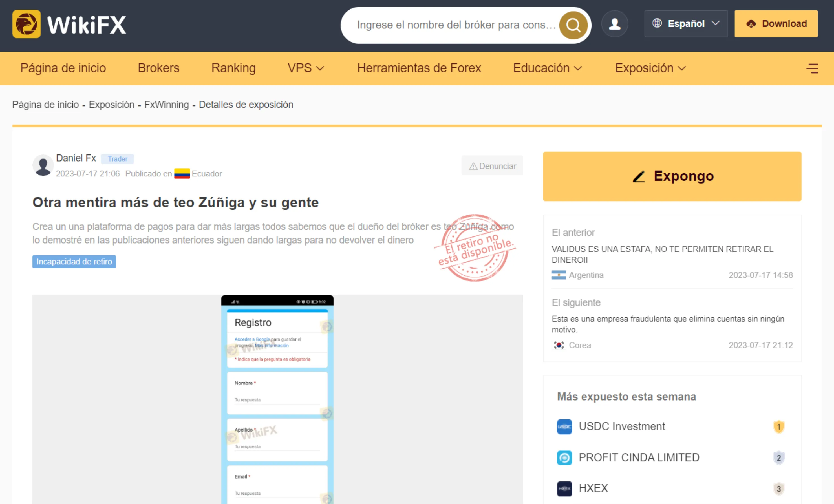Go to Página de inicio menu item

point(63,68)
